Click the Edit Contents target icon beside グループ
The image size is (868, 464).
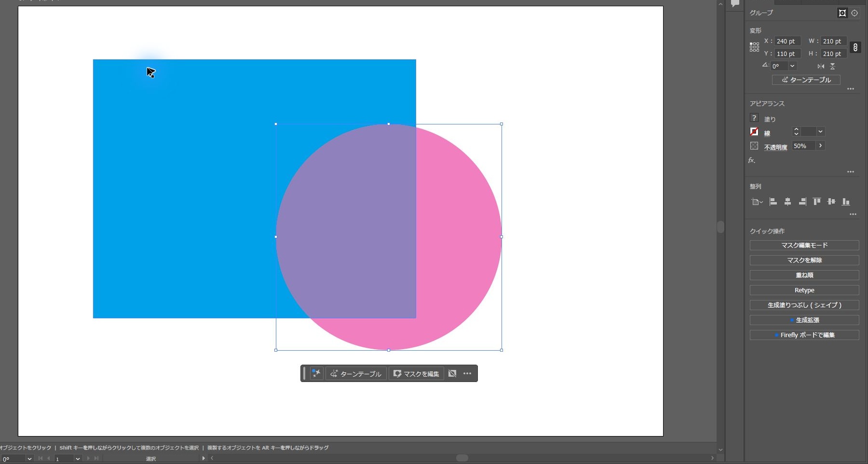854,13
